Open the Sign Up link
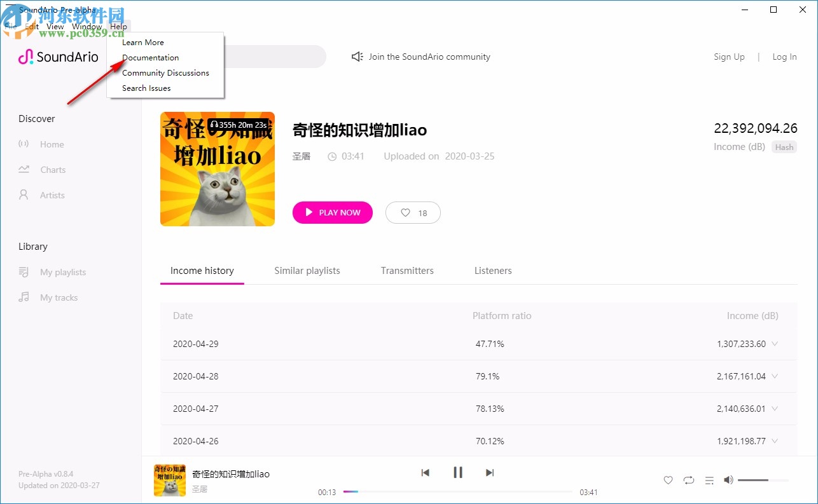Screen dimensions: 818x504 pyautogui.click(x=729, y=57)
